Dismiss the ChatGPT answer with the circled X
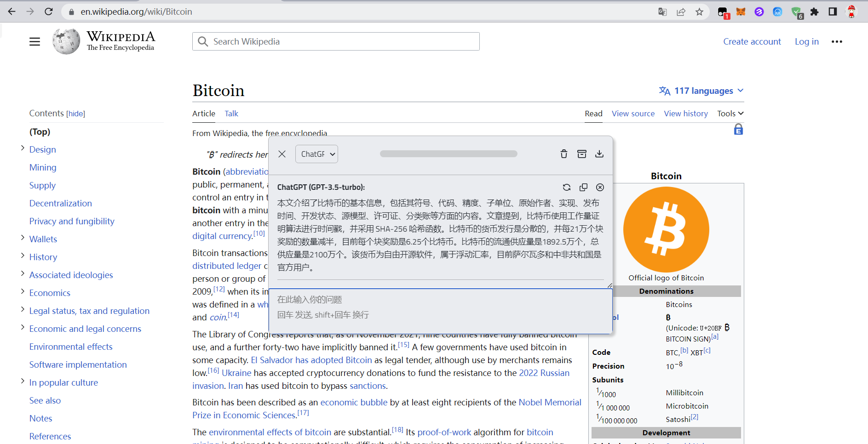The height and width of the screenshot is (444, 868). pyautogui.click(x=600, y=187)
